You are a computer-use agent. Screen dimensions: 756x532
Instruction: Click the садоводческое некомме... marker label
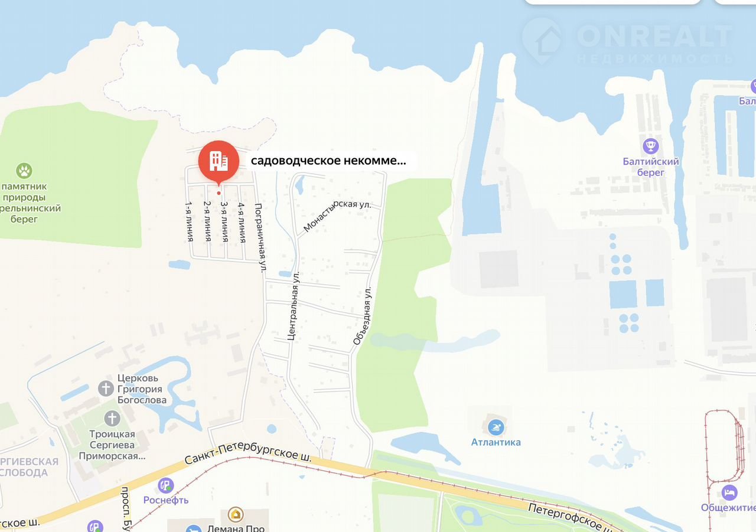[328, 161]
